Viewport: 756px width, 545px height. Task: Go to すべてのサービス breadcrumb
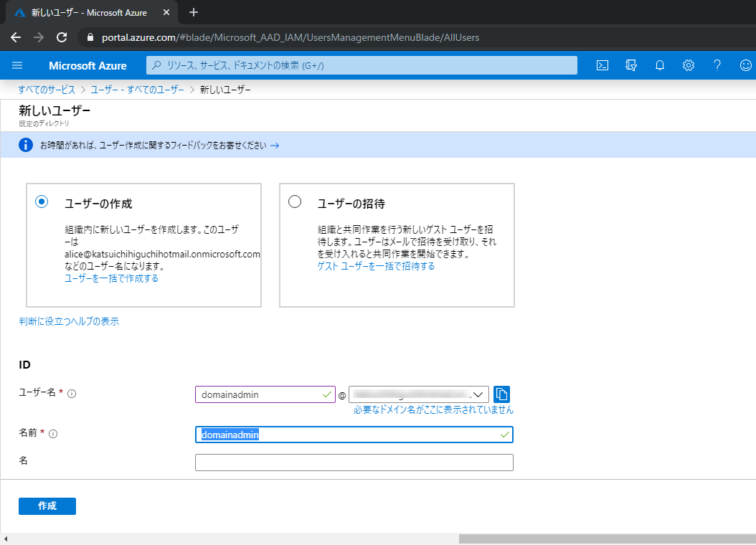(x=47, y=90)
